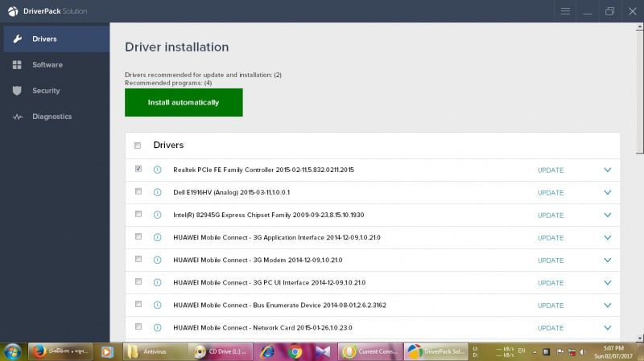Click UPDATE for Intel 82945G Express Chipset

pyautogui.click(x=551, y=215)
